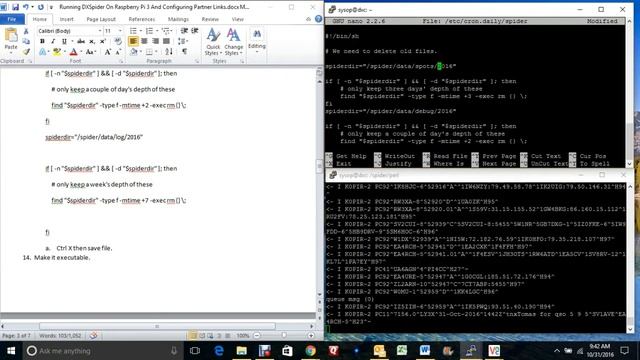Open the Line Spacing dropdown
Screen dimensions: 640x360
(x=182, y=41)
